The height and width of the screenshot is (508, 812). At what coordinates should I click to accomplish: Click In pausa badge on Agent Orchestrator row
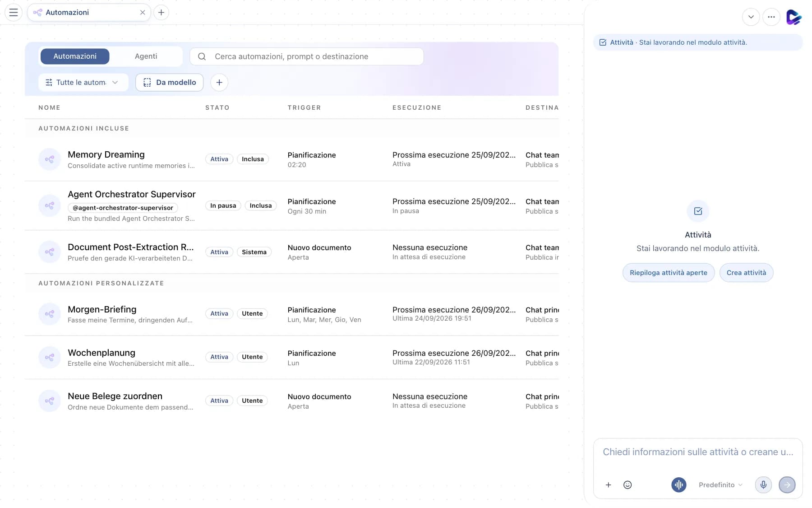[223, 205]
